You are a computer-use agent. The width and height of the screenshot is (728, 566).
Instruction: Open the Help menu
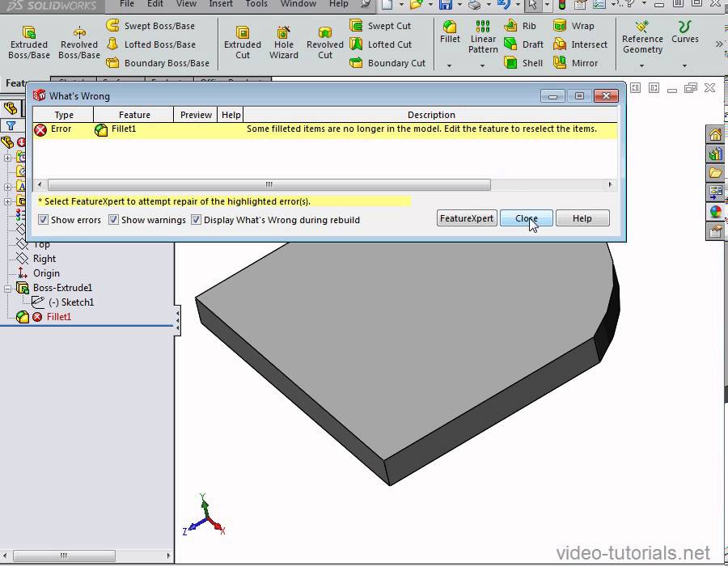338,4
